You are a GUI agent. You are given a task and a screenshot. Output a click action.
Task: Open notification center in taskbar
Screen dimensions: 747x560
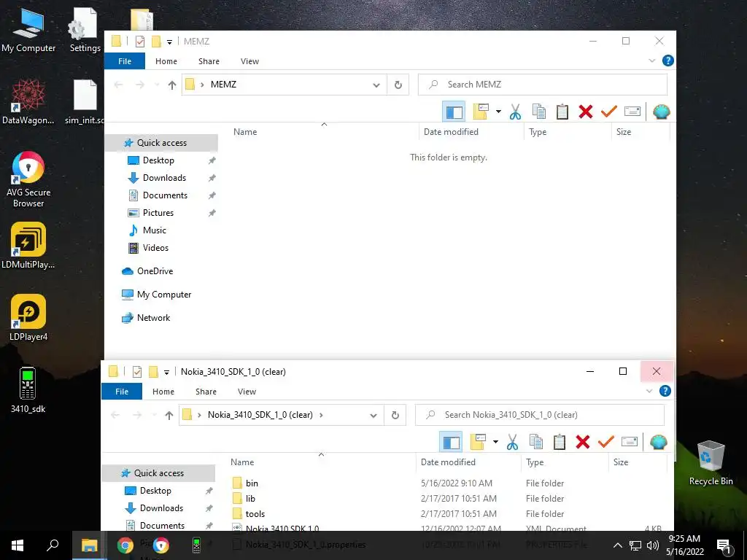click(x=724, y=545)
